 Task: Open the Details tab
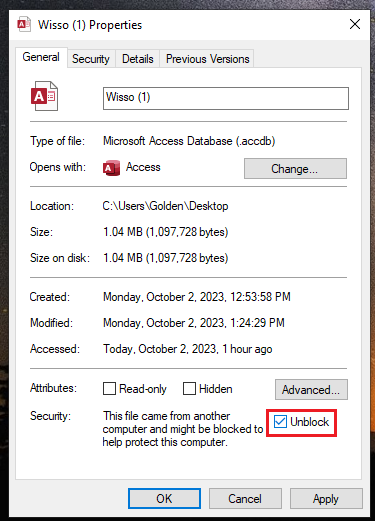point(138,59)
